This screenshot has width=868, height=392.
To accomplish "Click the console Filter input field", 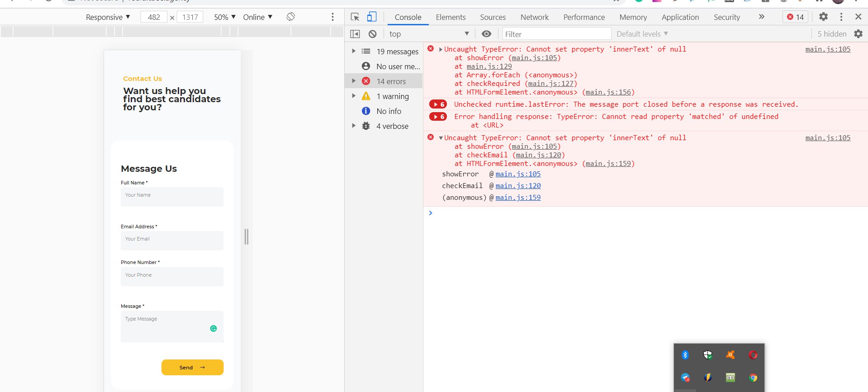I will [556, 34].
